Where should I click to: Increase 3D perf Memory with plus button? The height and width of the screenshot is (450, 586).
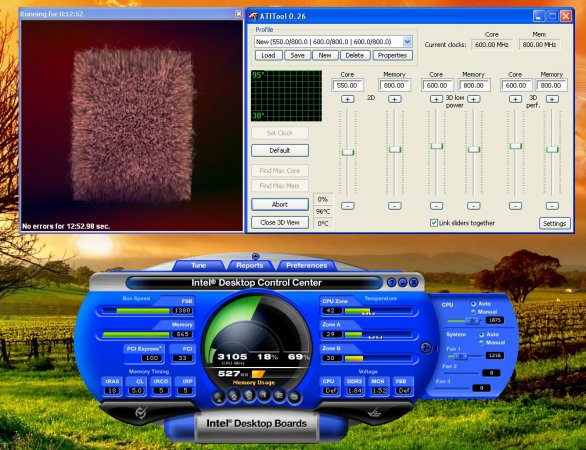point(552,99)
